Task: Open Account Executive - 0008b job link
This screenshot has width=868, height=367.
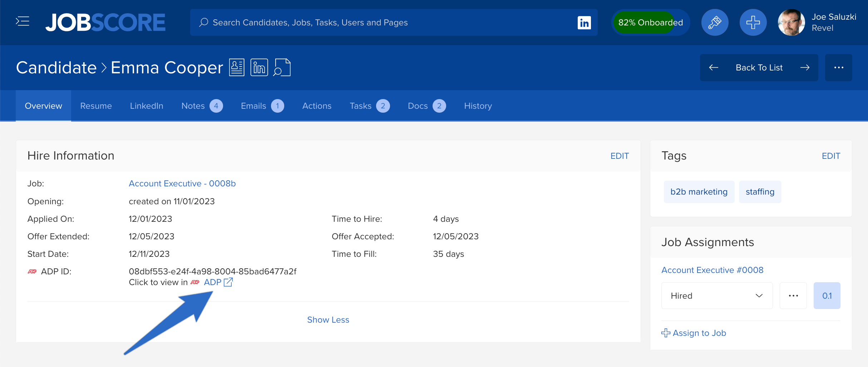Action: click(182, 183)
